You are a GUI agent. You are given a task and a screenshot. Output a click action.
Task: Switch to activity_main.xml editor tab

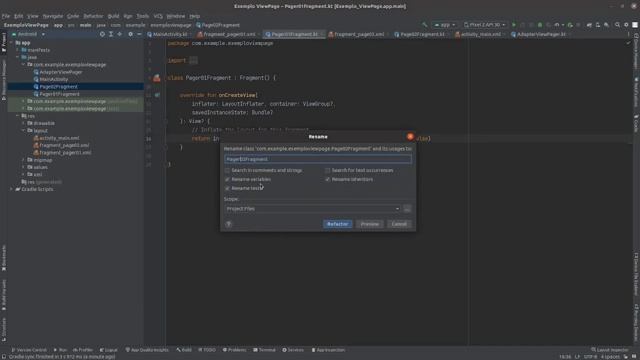(x=478, y=34)
